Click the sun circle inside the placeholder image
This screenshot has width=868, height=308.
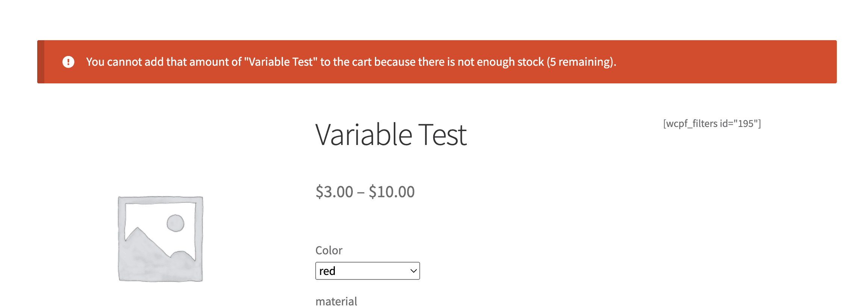pos(175,223)
